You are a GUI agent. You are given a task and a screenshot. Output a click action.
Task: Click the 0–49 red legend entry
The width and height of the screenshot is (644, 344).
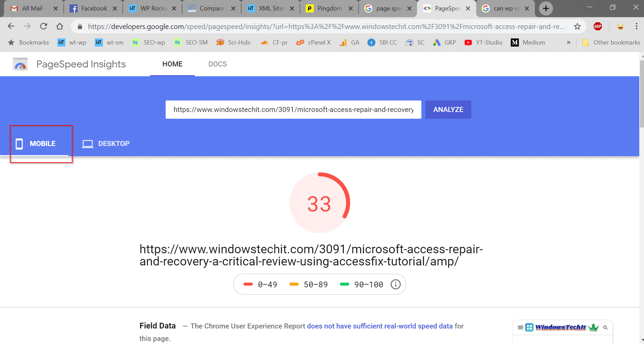[260, 284]
